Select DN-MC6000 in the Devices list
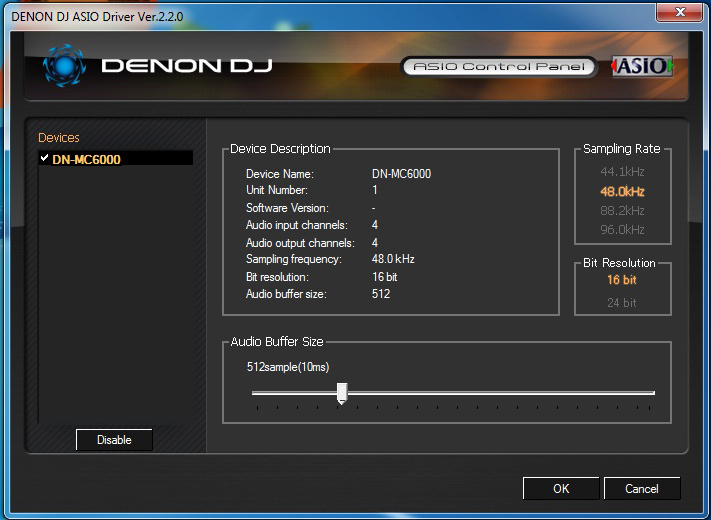This screenshot has width=711, height=520. click(x=87, y=159)
